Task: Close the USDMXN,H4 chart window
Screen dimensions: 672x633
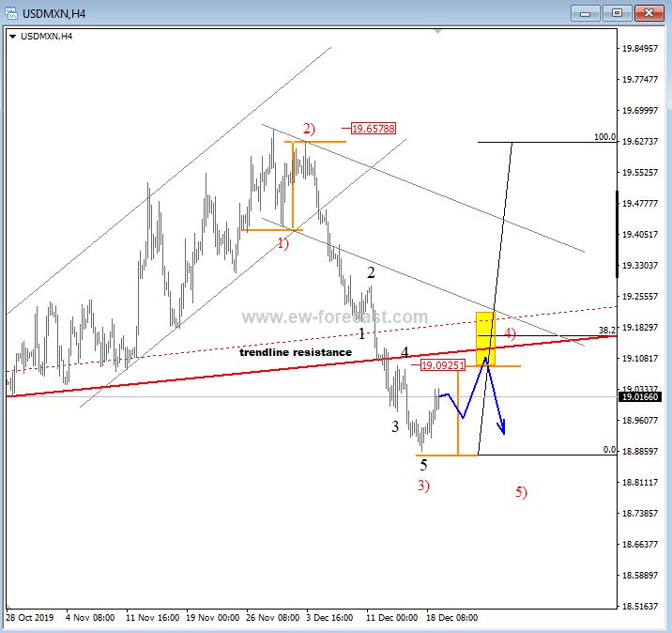Action: point(648,12)
